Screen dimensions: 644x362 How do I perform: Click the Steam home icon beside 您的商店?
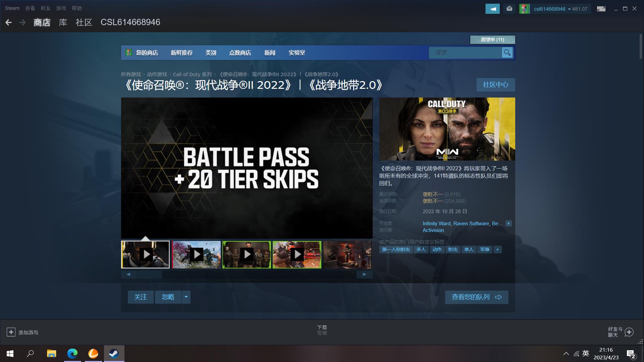(129, 52)
